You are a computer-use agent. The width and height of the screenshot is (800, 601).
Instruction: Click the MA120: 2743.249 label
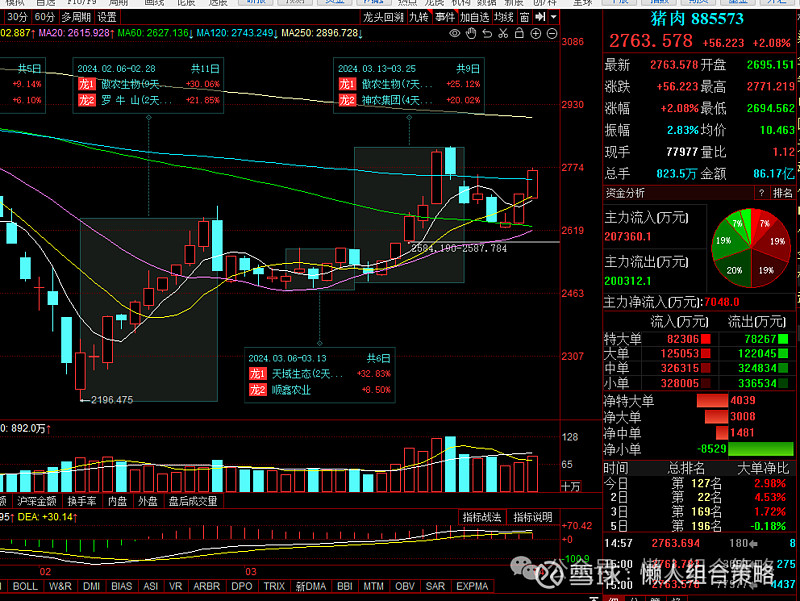click(x=235, y=33)
